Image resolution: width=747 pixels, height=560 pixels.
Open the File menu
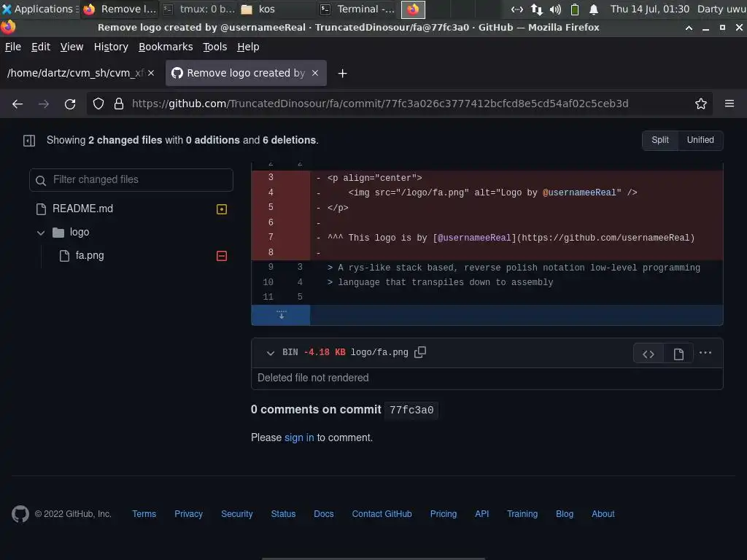point(13,47)
